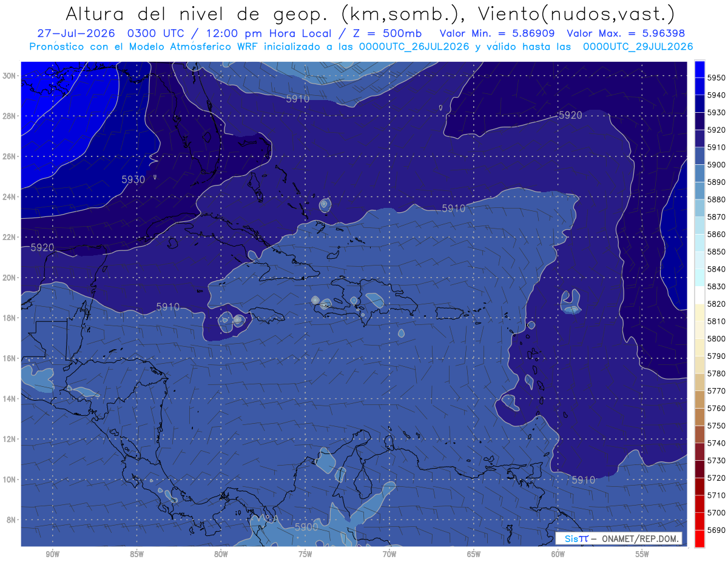Click the 22N latitude label

10,237
